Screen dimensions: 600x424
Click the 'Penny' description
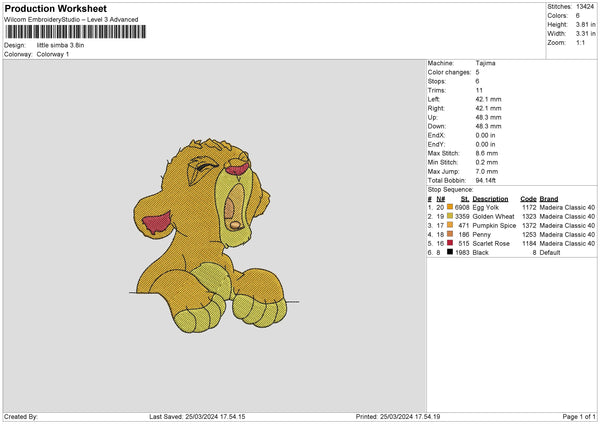click(481, 235)
